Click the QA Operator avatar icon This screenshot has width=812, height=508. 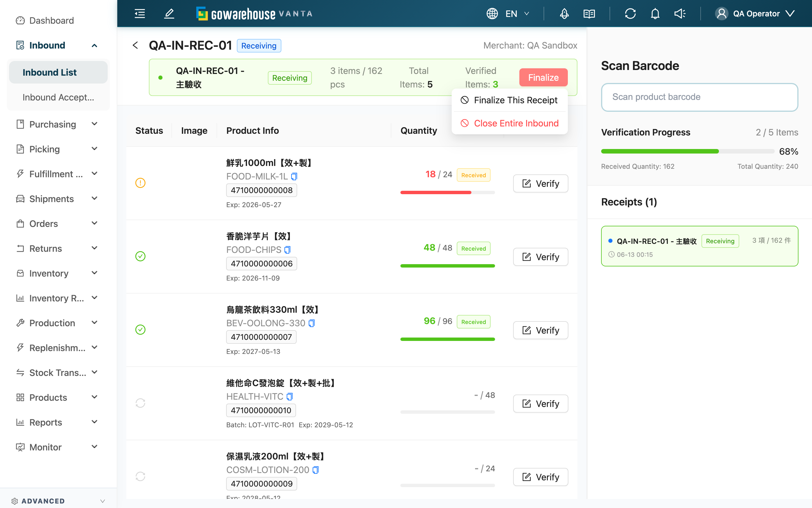click(x=721, y=14)
